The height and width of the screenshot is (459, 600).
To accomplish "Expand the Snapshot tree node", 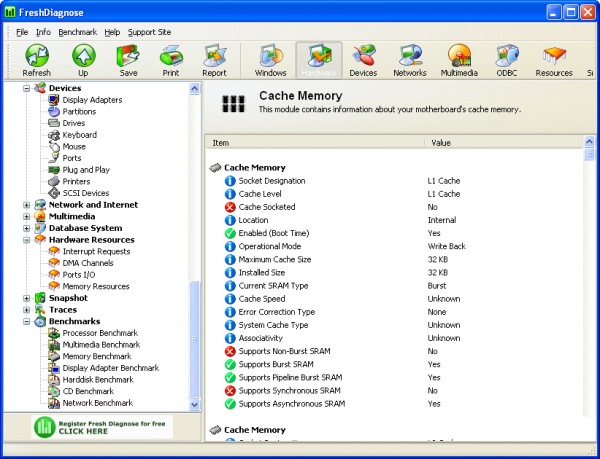I will 26,298.
